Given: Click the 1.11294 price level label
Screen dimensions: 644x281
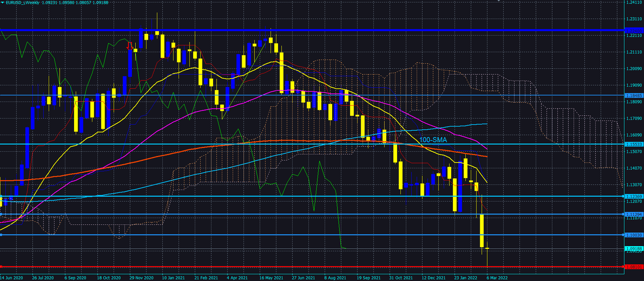Looking at the screenshot, I should 634,214.
